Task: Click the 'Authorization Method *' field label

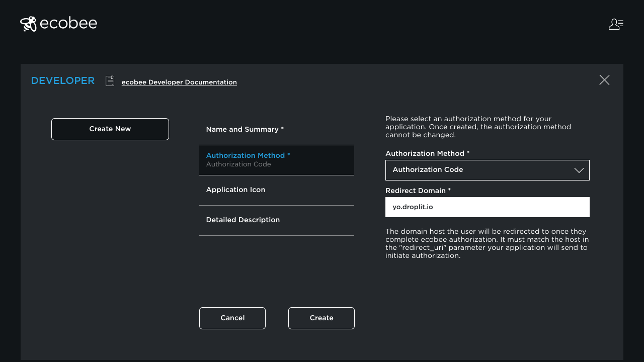Action: (427, 153)
